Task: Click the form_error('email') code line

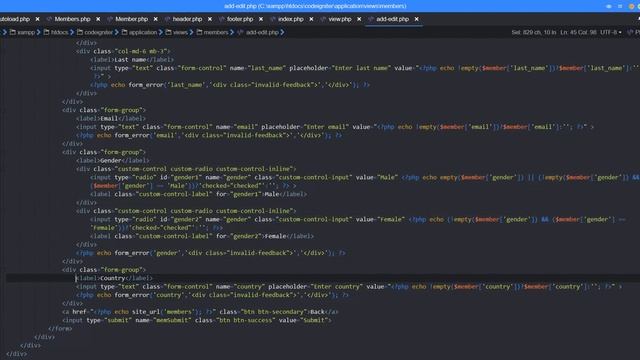Action: pos(209,136)
